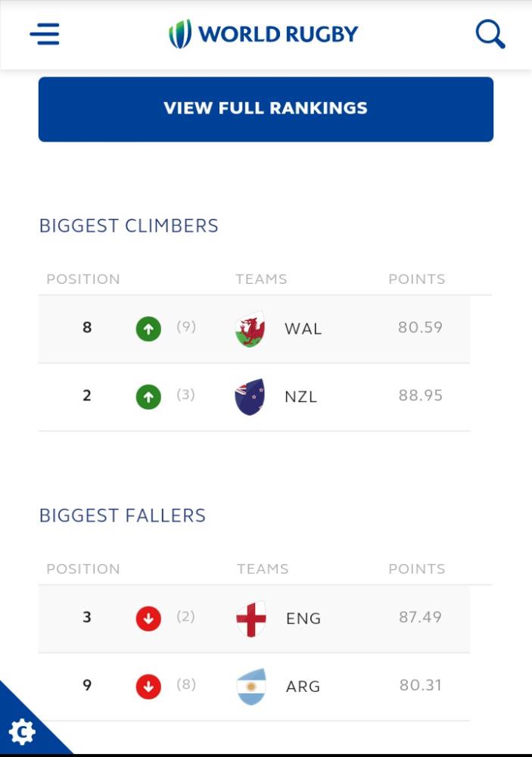The image size is (532, 757).
Task: Click the Biggest Climbers heading
Action: coord(129,226)
